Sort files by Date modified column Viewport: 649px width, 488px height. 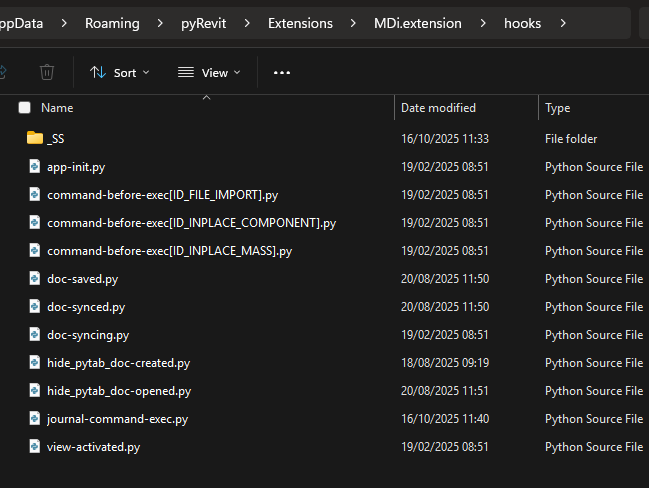[438, 108]
